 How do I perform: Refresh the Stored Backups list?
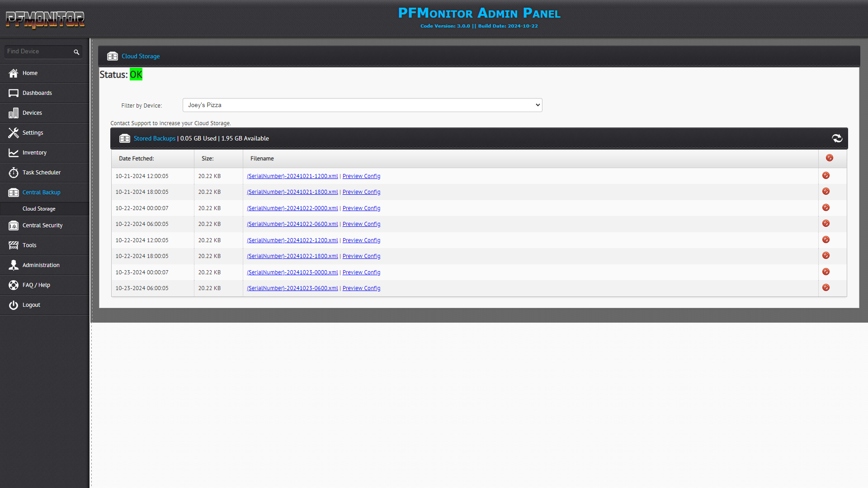(x=837, y=138)
